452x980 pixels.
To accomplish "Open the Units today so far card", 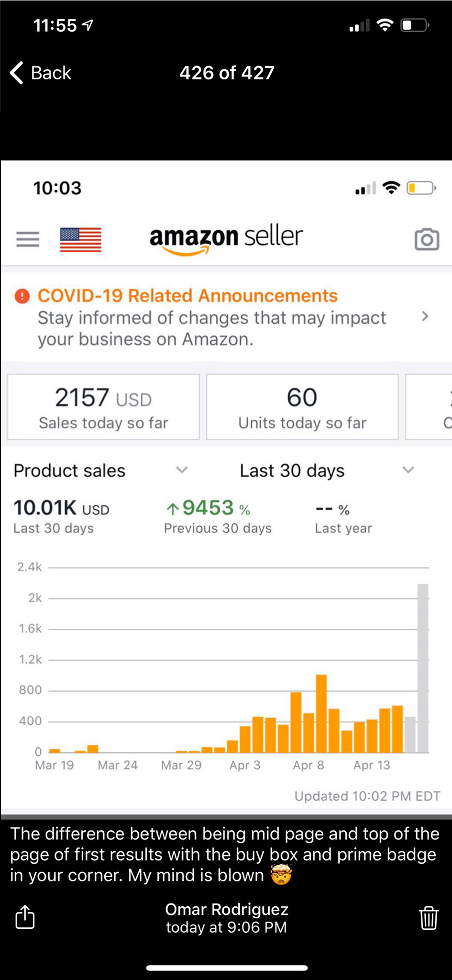I will click(x=302, y=407).
